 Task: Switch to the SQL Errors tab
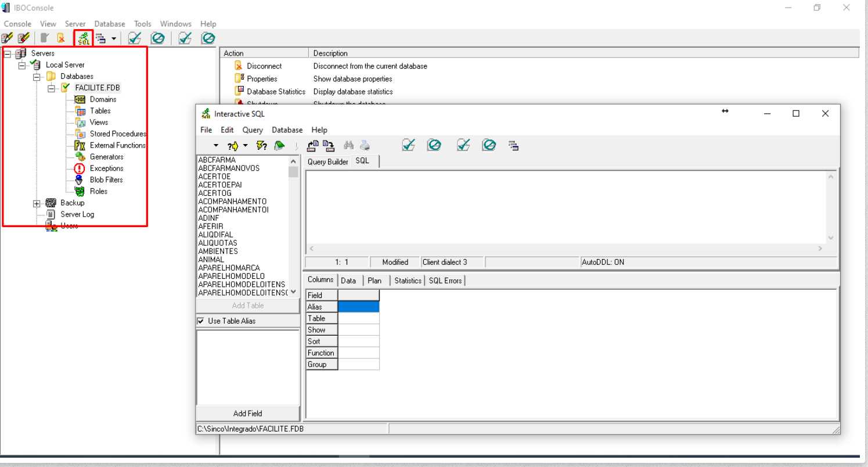tap(445, 281)
